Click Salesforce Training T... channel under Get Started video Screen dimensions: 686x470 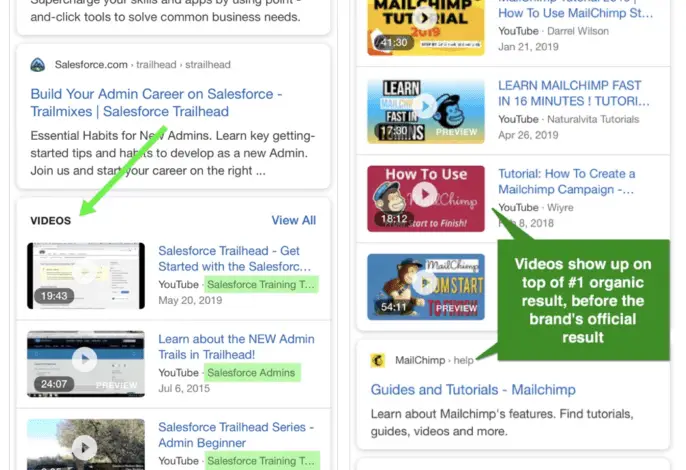click(x=261, y=284)
